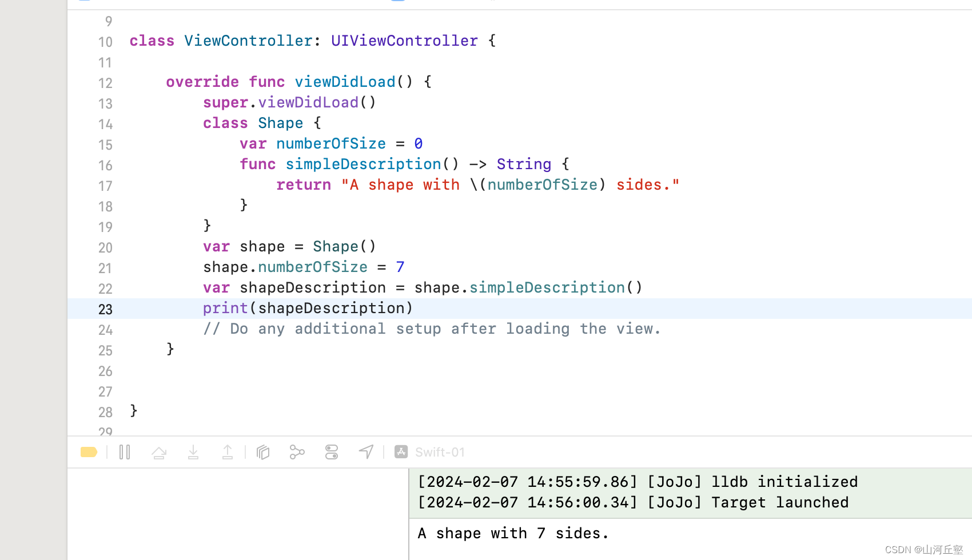Click the Step Over debug icon
This screenshot has width=972, height=560.
pos(159,453)
